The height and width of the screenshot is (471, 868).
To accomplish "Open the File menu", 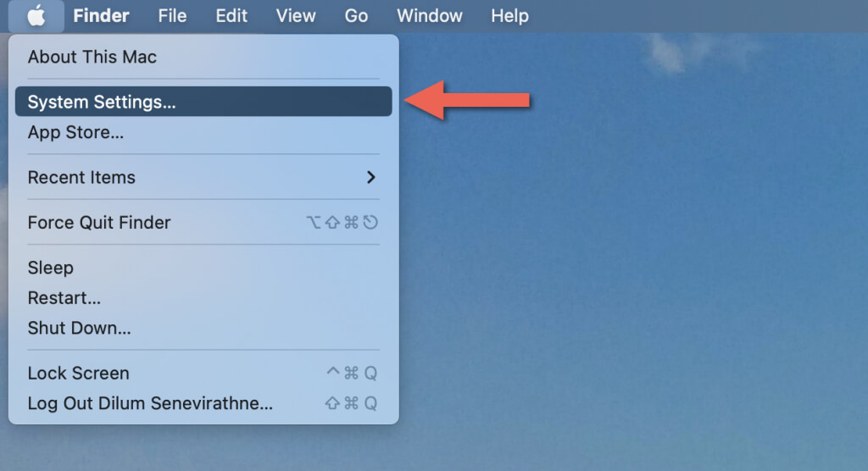I will pyautogui.click(x=172, y=16).
